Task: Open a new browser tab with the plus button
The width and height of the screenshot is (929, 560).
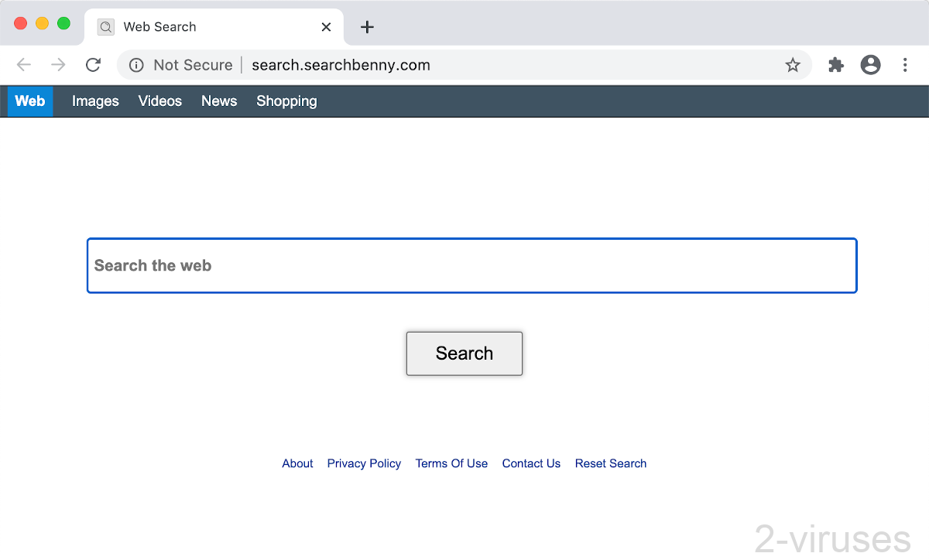Action: (366, 26)
